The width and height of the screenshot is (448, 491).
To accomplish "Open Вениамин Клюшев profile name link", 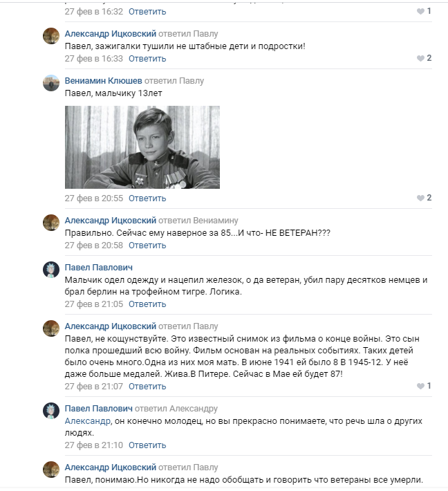I will pyautogui.click(x=103, y=81).
